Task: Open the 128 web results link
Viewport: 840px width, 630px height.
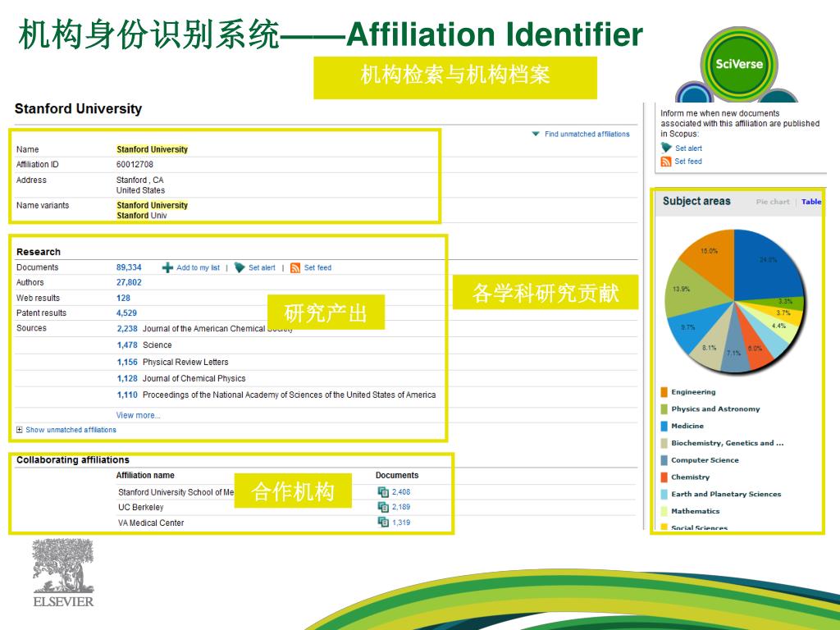Action: click(x=123, y=298)
